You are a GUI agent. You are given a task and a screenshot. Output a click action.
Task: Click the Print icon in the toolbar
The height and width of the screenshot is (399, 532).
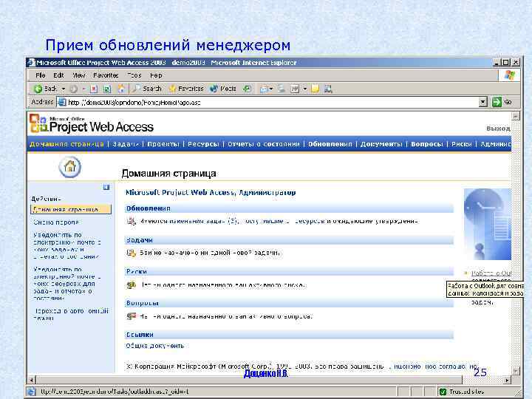[282, 89]
